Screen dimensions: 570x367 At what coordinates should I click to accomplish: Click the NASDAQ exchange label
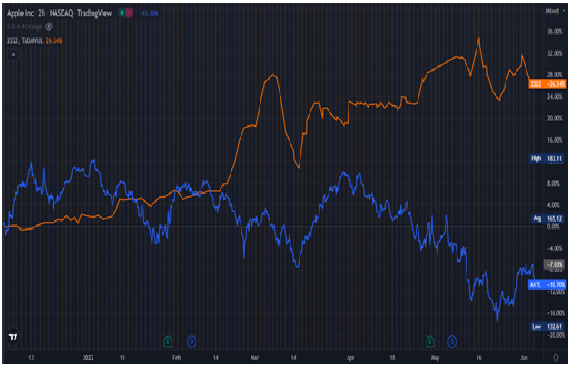click(61, 13)
